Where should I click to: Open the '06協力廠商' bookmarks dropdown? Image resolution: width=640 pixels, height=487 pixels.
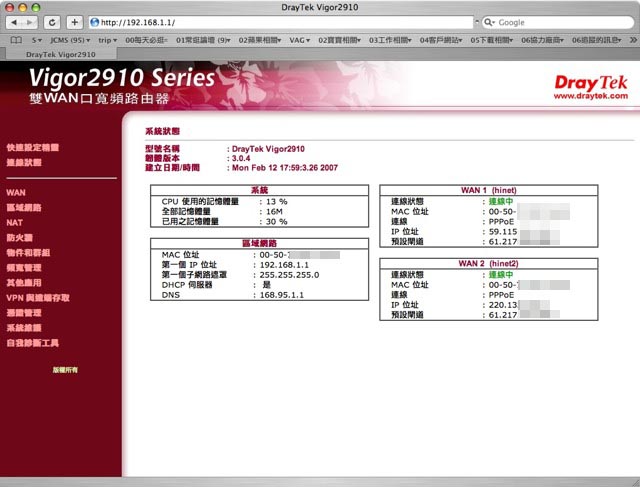tap(542, 40)
